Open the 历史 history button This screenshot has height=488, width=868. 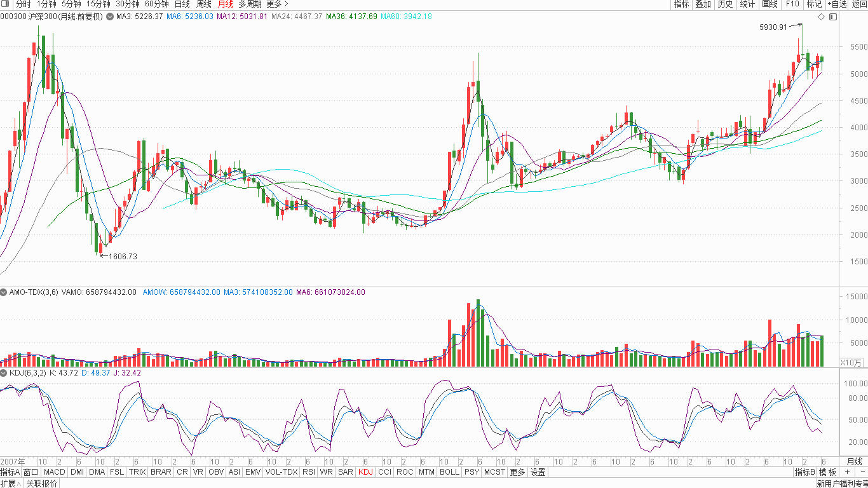pos(725,4)
